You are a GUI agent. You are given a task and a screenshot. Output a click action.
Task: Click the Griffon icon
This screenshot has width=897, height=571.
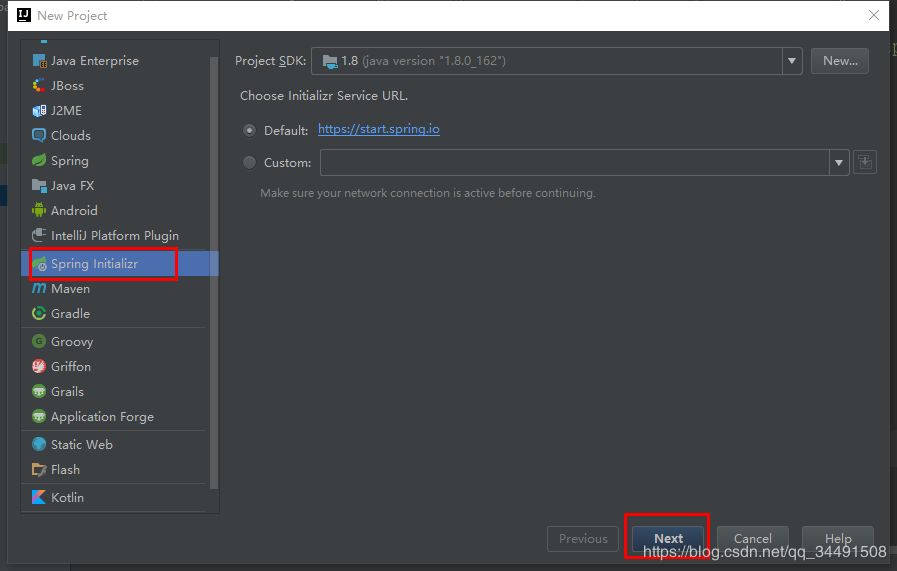coord(39,366)
